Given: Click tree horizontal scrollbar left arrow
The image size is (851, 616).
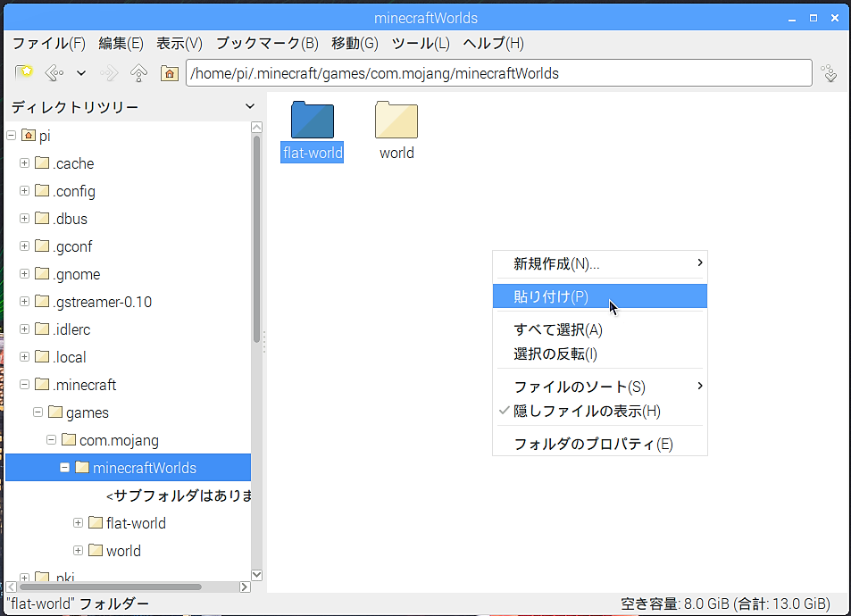Looking at the screenshot, I should tap(11, 587).
